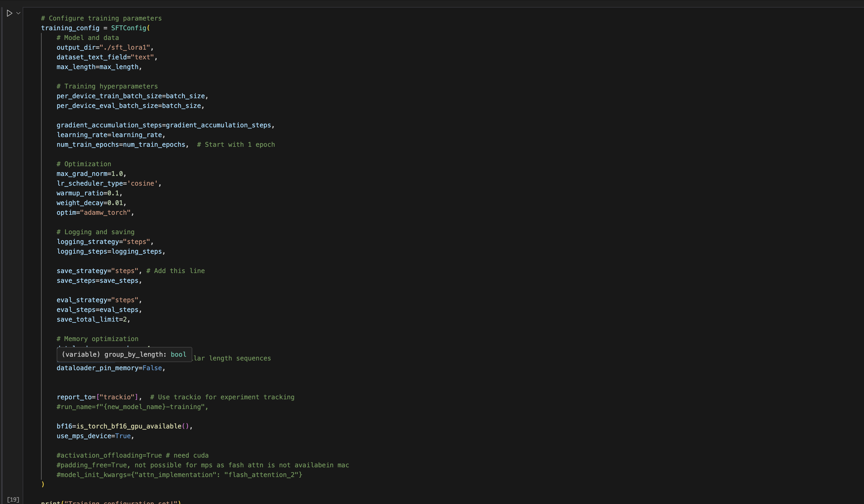Click the lr_scheduler_type 'cosine' string

pos(142,184)
